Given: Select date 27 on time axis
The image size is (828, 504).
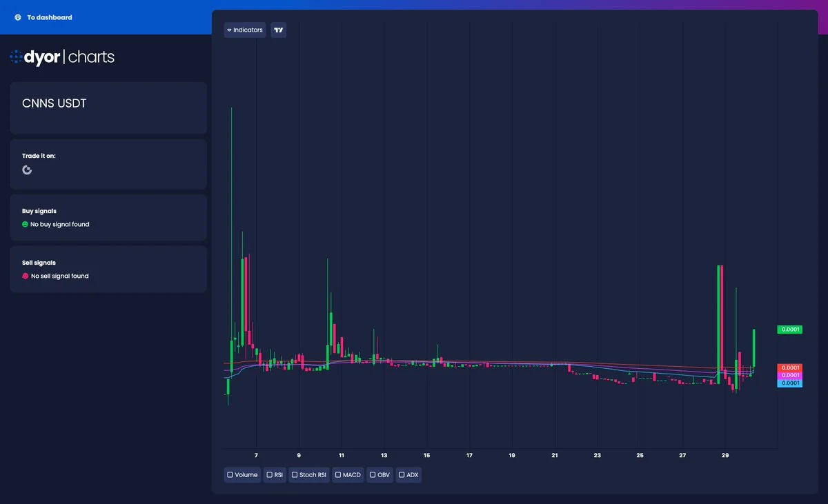Looking at the screenshot, I should click(x=682, y=456).
